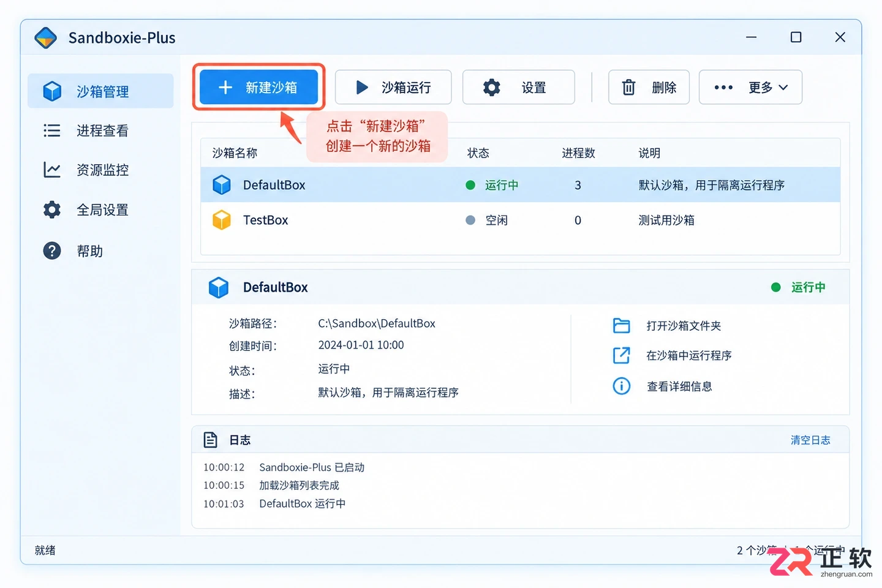Click the 全局设置 gear icon
This screenshot has height=588, width=882.
(52, 209)
